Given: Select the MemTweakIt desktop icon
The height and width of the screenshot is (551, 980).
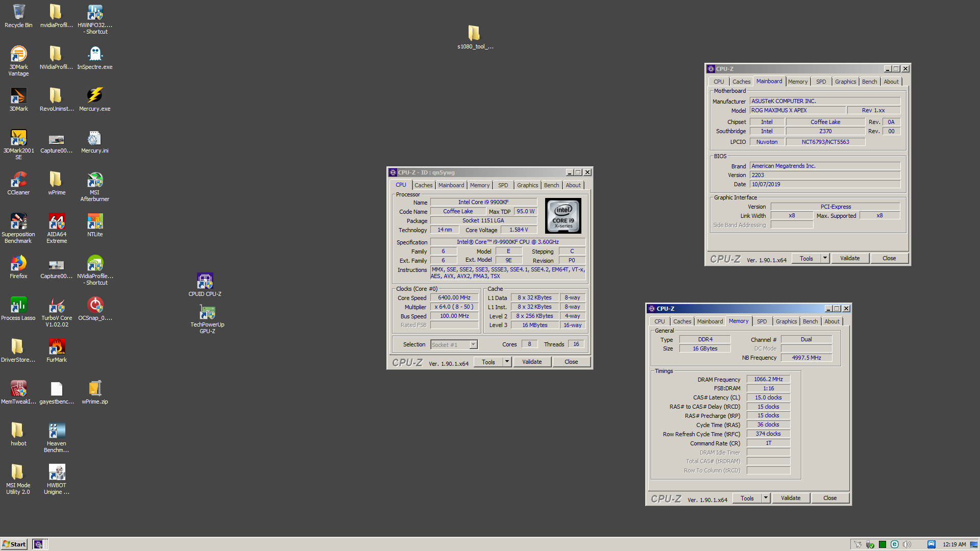Looking at the screenshot, I should pos(18,389).
